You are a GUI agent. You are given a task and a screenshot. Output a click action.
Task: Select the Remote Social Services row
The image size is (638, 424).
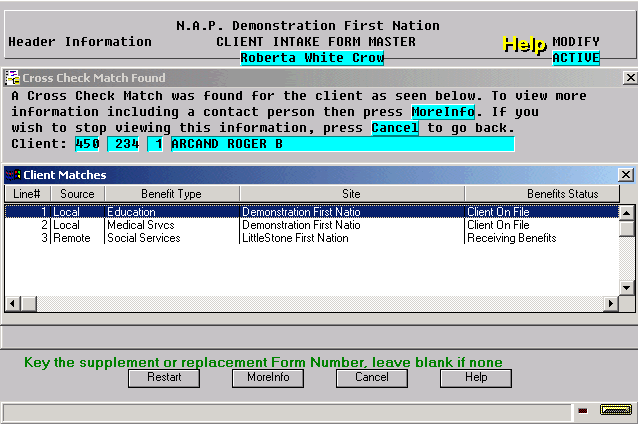[x=312, y=238]
